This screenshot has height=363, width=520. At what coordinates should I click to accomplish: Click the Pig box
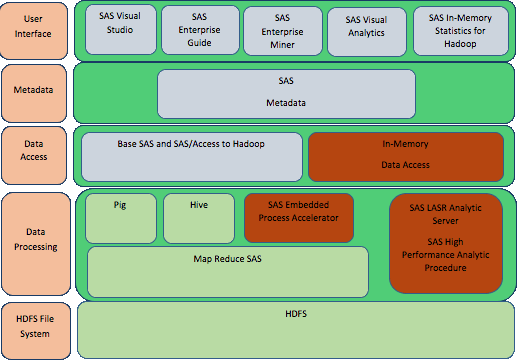click(x=121, y=219)
